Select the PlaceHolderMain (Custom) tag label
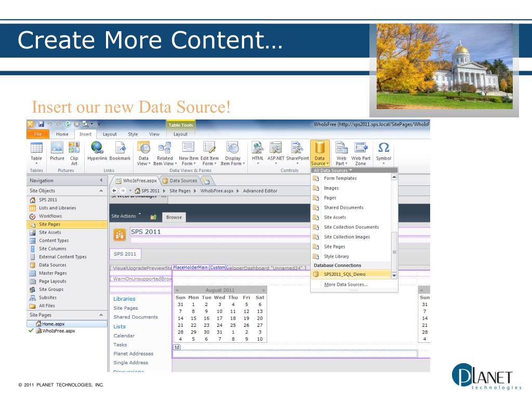The width and height of the screenshot is (532, 399). click(199, 268)
